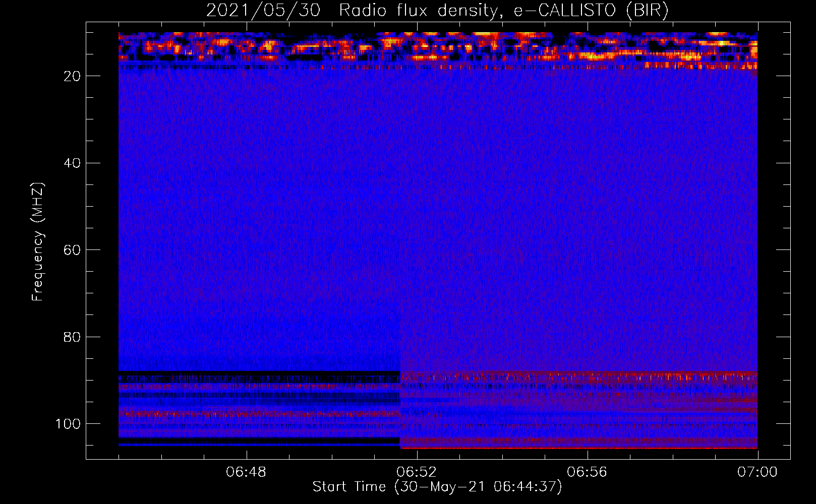
Task: Click the frequency tick label 80
Action: tap(73, 337)
